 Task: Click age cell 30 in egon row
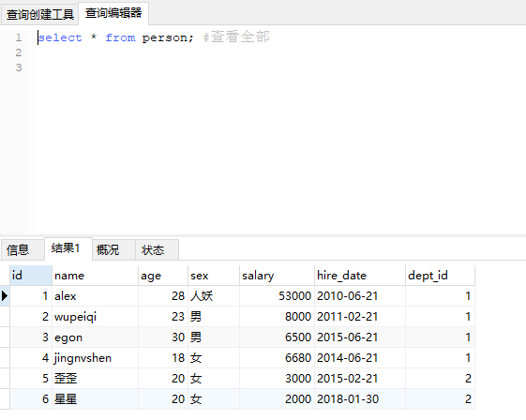point(163,337)
